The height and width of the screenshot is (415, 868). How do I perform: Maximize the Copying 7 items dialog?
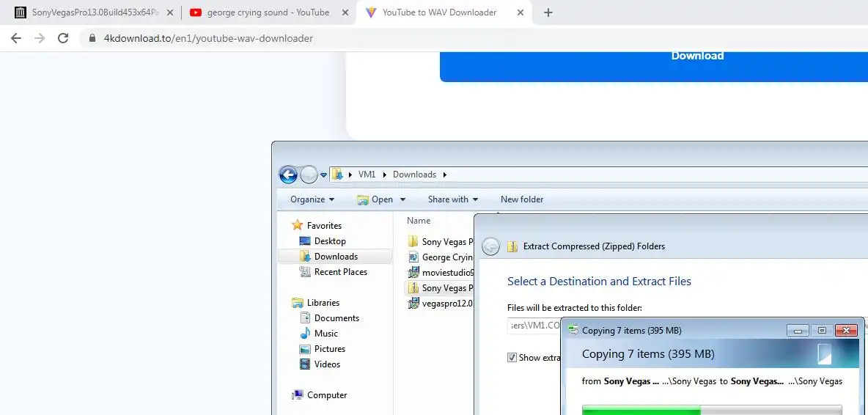tap(822, 331)
